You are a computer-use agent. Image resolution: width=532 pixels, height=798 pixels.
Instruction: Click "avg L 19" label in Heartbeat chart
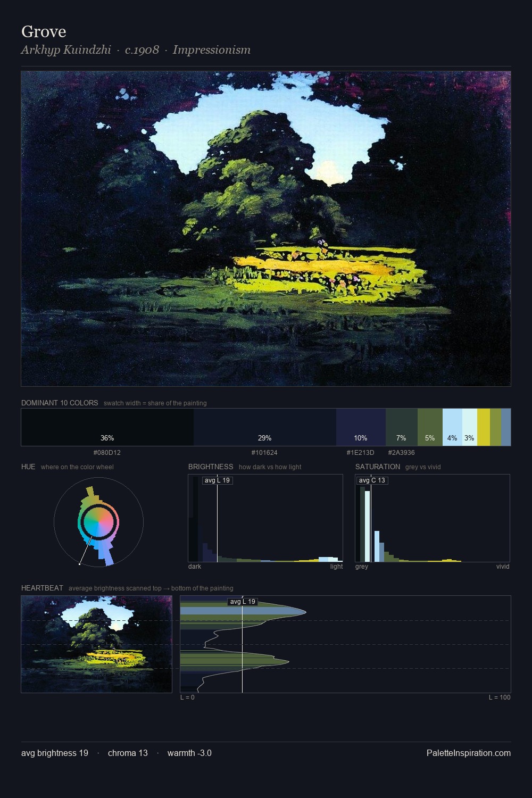point(243,602)
